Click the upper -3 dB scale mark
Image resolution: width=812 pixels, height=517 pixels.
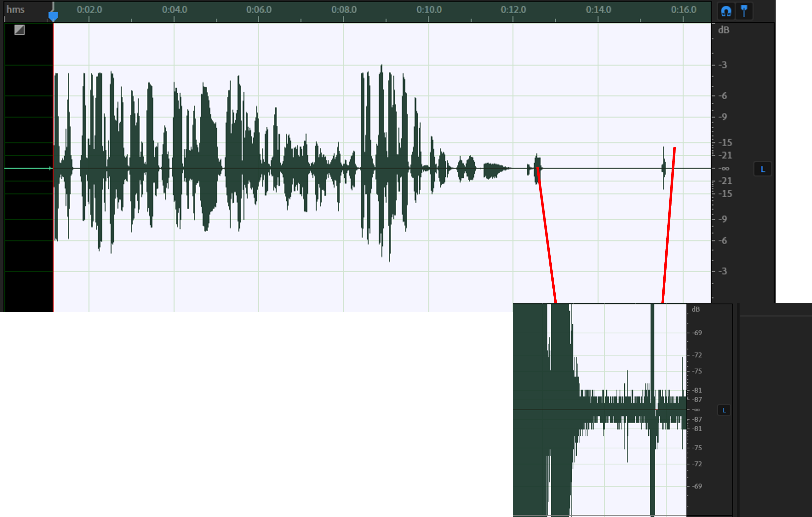tap(723, 65)
